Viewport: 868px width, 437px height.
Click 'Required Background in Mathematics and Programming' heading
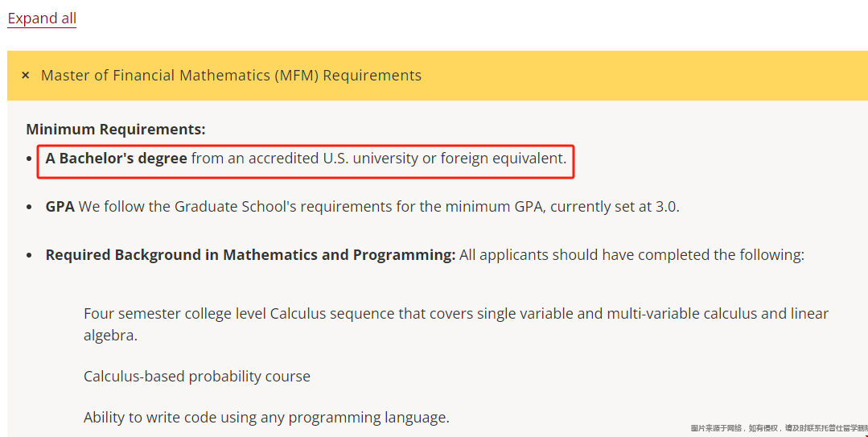click(x=250, y=255)
